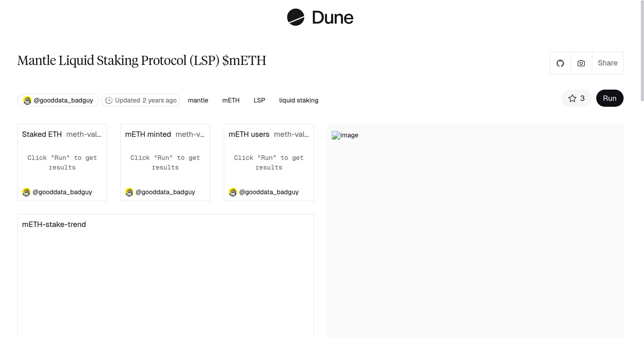Select the liquid staking tag

298,100
